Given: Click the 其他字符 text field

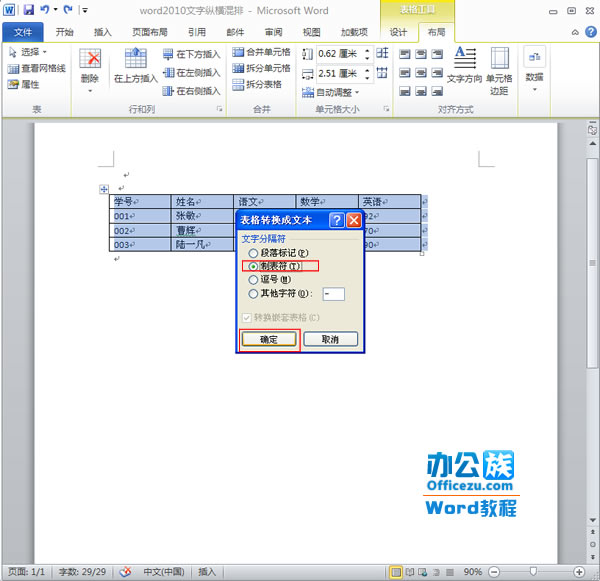Looking at the screenshot, I should 333,294.
